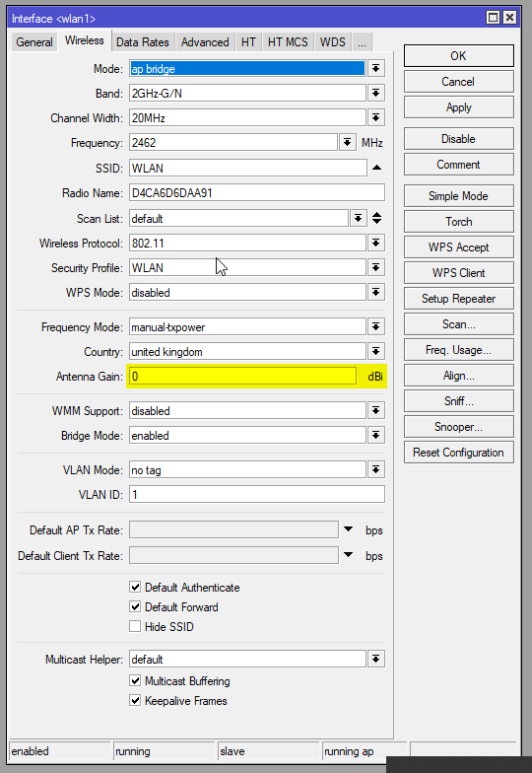Screen dimensions: 532x773
Task: Click in the SSID input field
Action: (248, 168)
